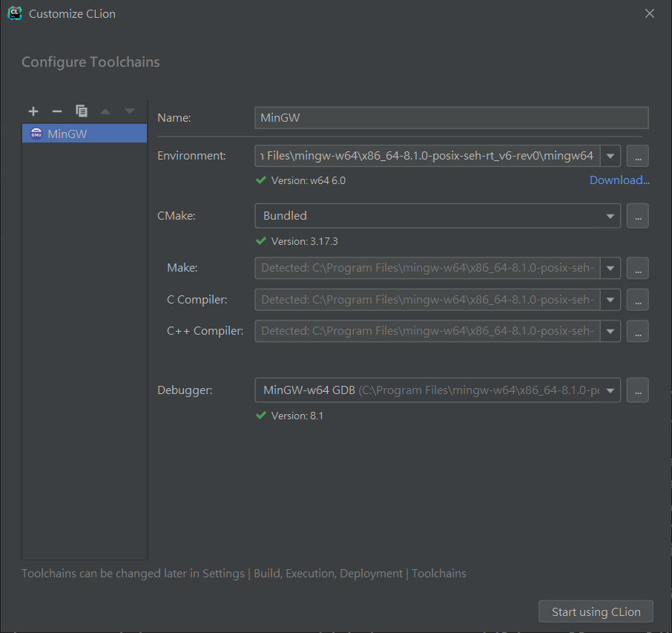The image size is (672, 633).
Task: Click the CLion logo in title bar
Action: click(x=15, y=13)
